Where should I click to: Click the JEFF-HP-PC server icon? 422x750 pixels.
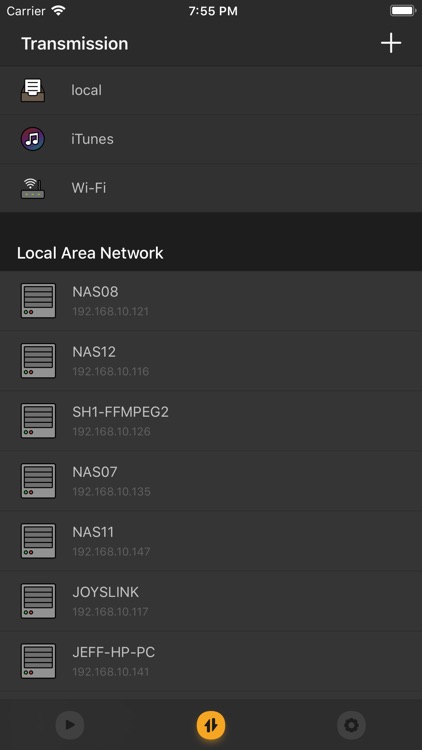pyautogui.click(x=38, y=661)
